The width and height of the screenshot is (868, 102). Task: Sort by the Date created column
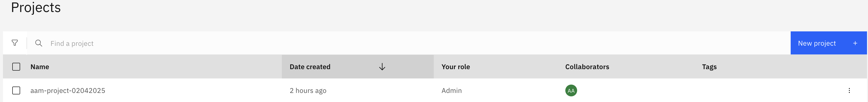tap(357, 67)
